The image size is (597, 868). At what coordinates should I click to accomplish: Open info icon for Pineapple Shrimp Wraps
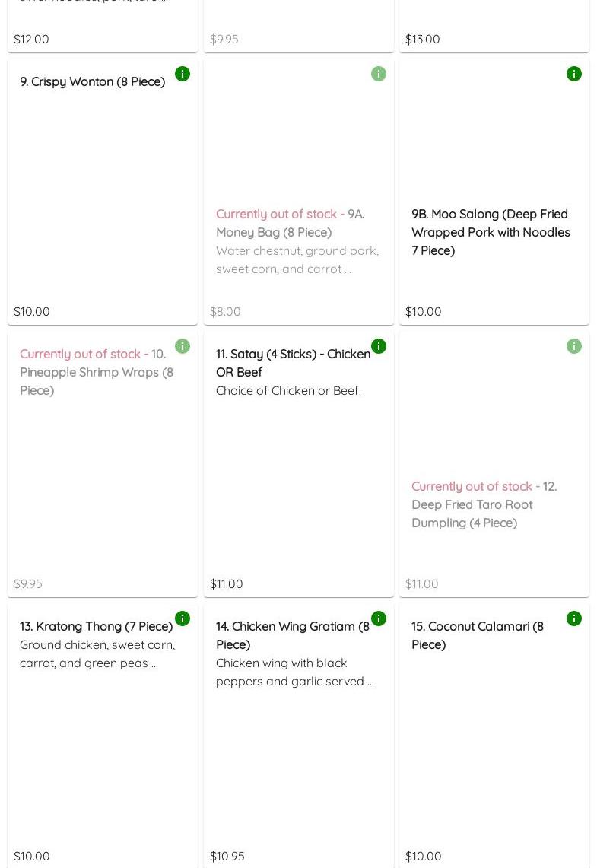(183, 346)
